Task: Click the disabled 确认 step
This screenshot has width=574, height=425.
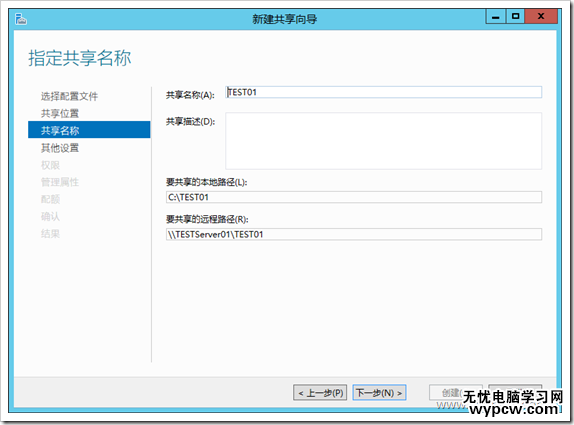Action: coord(50,216)
